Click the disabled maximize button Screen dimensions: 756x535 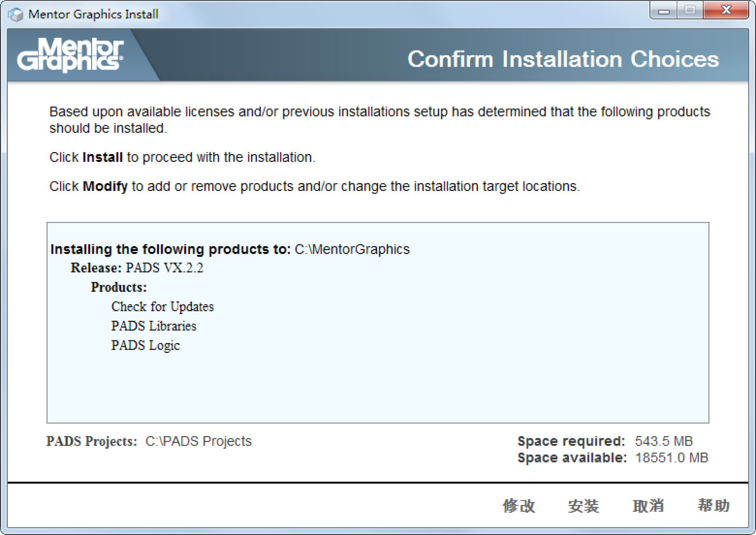point(690,10)
